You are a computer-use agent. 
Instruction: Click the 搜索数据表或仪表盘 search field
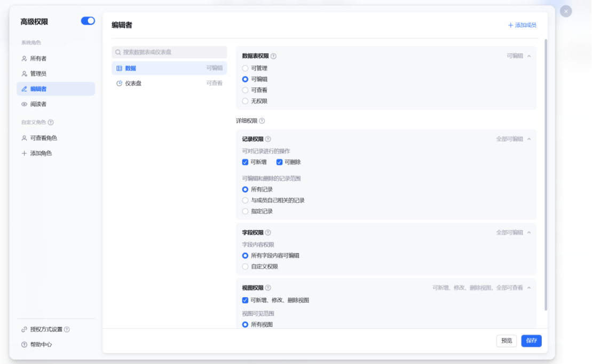169,52
